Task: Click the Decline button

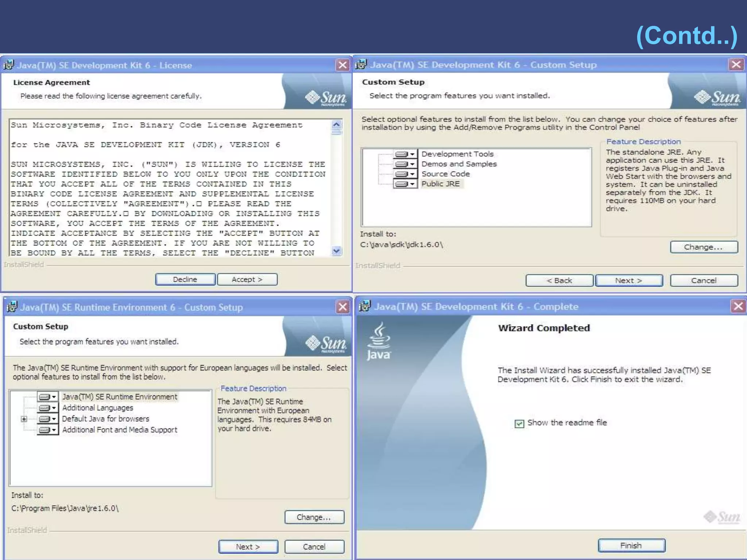Action: 185,279
